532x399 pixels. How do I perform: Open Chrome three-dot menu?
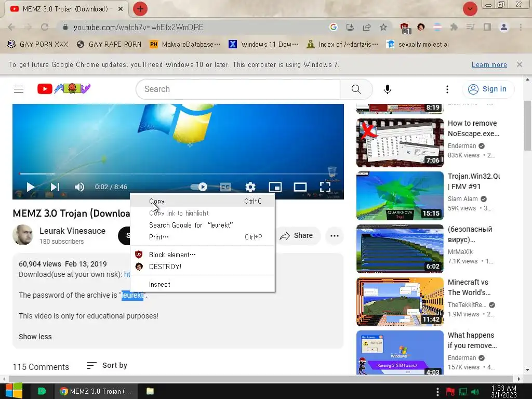(x=521, y=27)
